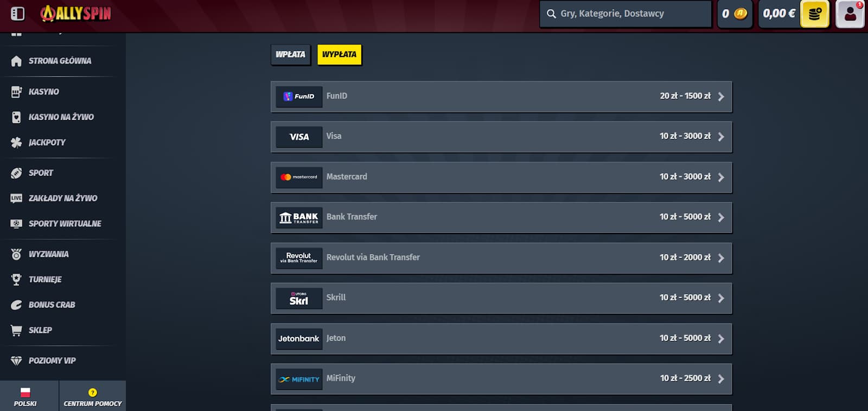Open Centrum Pomocy help center
This screenshot has height=411, width=868.
click(x=92, y=397)
